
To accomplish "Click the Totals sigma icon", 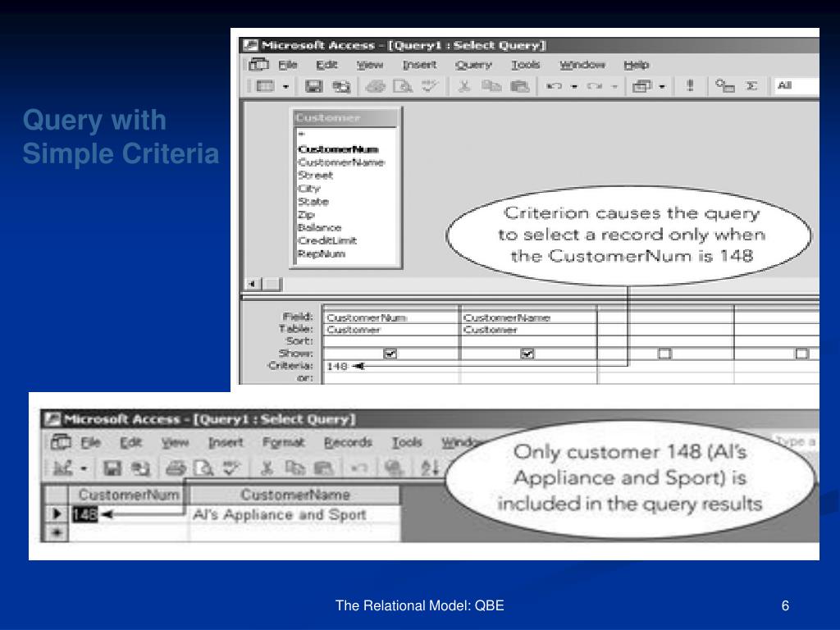I will point(751,85).
